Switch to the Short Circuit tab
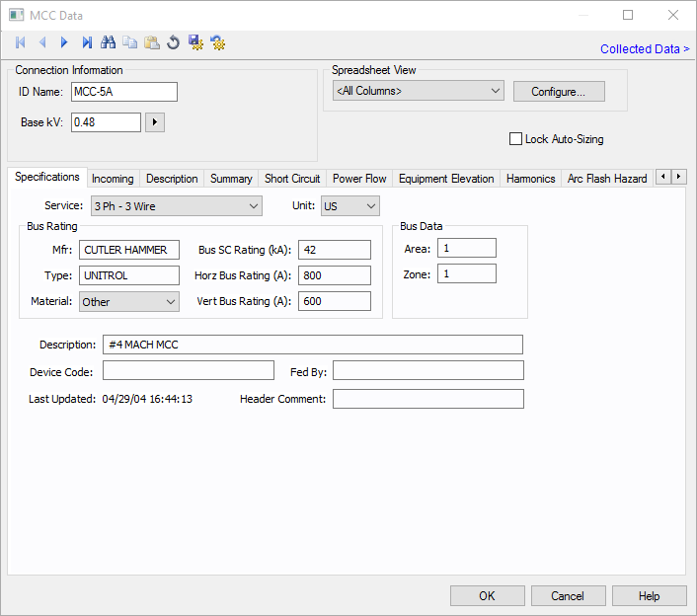Screen dimensions: 697x616 coord(292,179)
